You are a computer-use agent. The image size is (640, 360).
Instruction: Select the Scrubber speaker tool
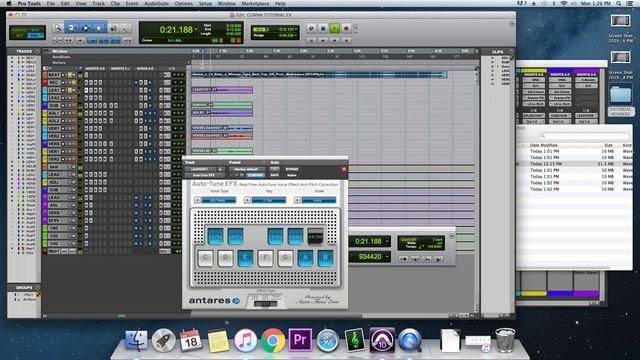113,28
